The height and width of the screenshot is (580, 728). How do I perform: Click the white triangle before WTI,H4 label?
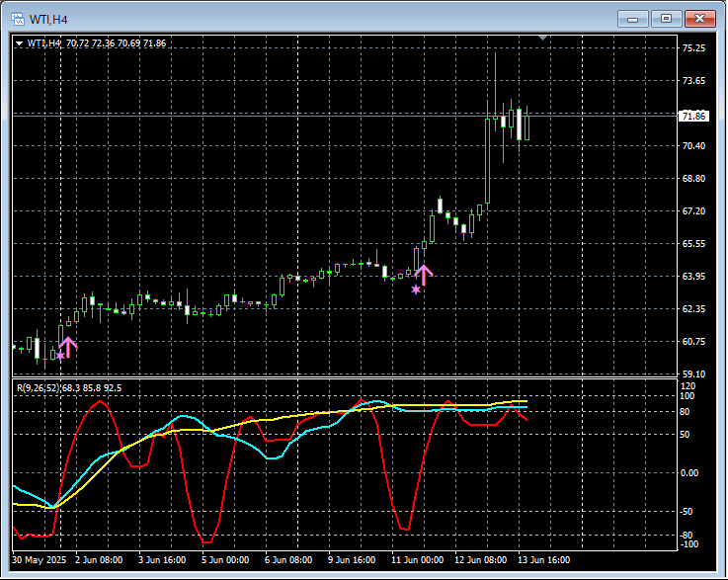(x=19, y=43)
